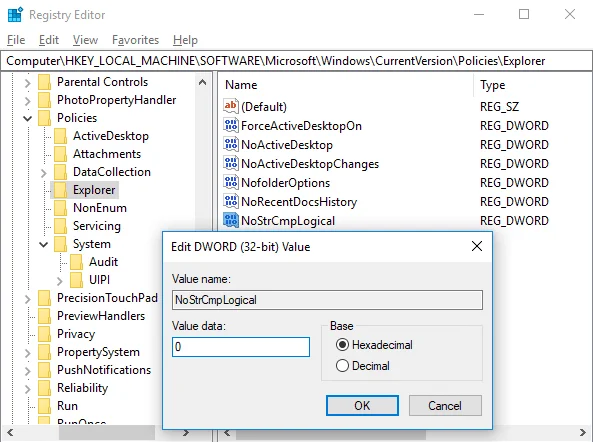Click the DataCollection folder icon
The width and height of the screenshot is (593, 442).
tap(61, 172)
